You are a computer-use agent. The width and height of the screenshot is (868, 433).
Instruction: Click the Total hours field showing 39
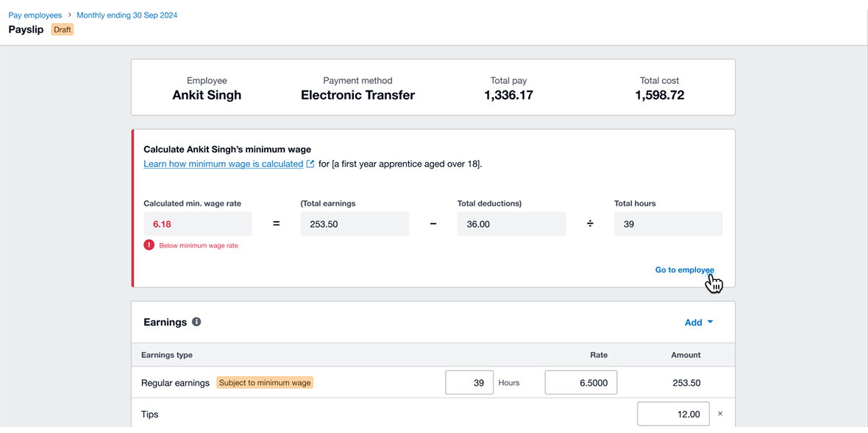coord(668,224)
